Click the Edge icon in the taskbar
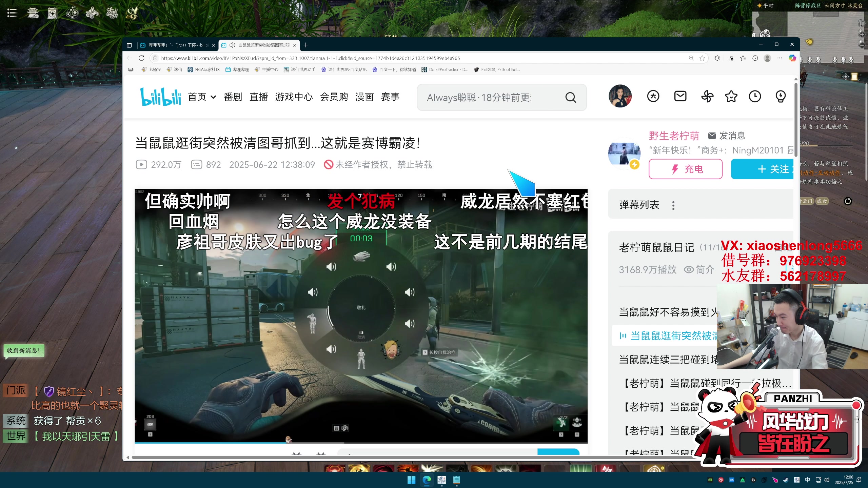Screen dimensions: 868x488 pyautogui.click(x=427, y=480)
